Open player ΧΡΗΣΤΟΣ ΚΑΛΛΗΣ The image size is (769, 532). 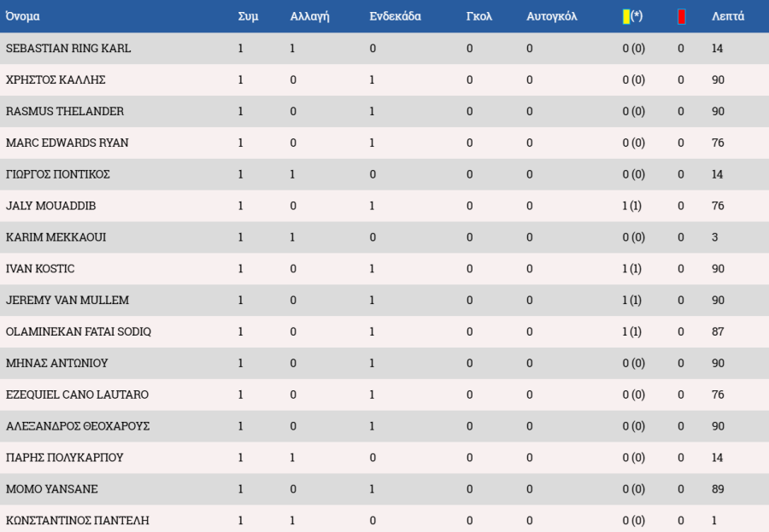coord(56,80)
